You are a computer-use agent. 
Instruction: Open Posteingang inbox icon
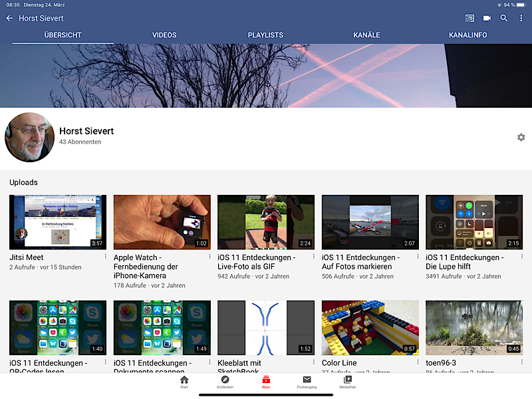pyautogui.click(x=307, y=381)
